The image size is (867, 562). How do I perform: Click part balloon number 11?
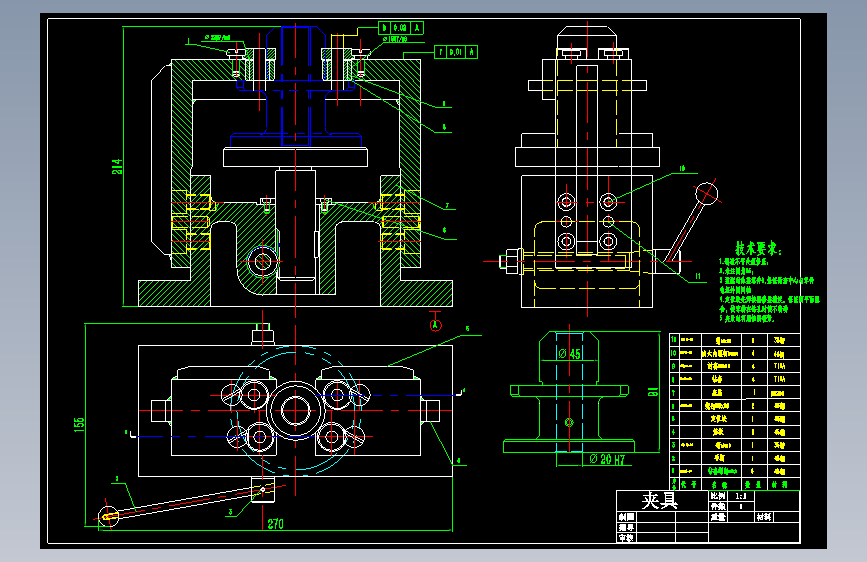coord(698,276)
